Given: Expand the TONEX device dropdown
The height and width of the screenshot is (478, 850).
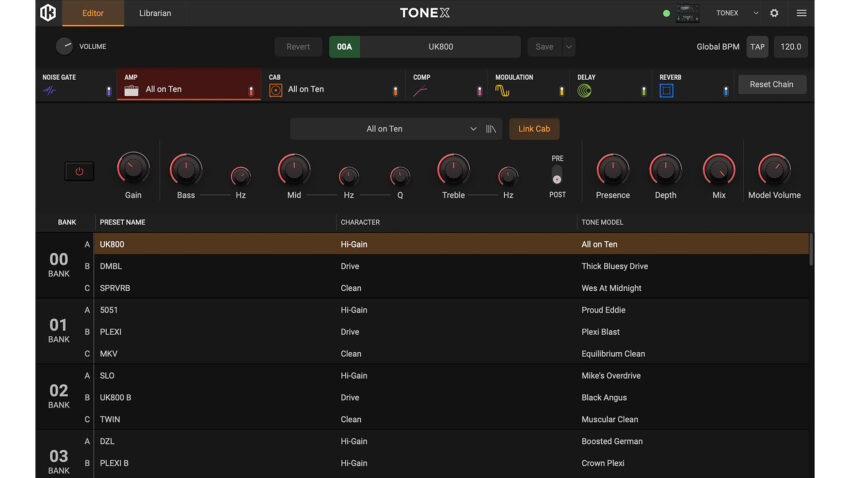Looking at the screenshot, I should (755, 13).
